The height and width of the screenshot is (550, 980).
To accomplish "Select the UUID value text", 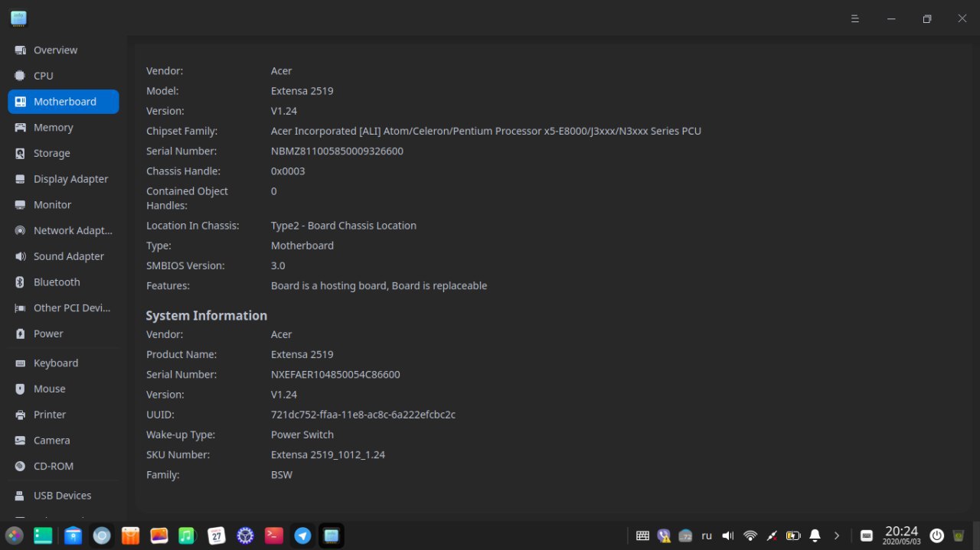I will tap(363, 415).
